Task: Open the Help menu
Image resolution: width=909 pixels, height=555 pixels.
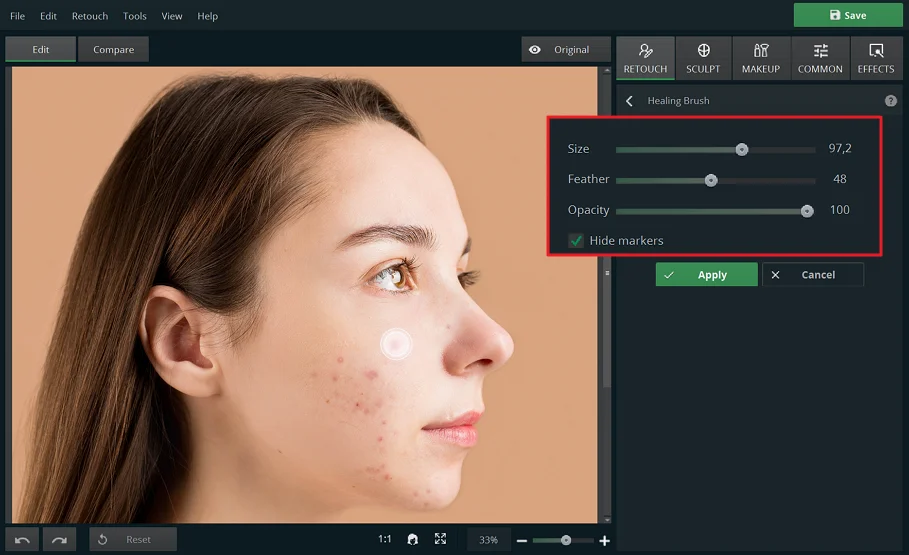Action: coord(208,16)
